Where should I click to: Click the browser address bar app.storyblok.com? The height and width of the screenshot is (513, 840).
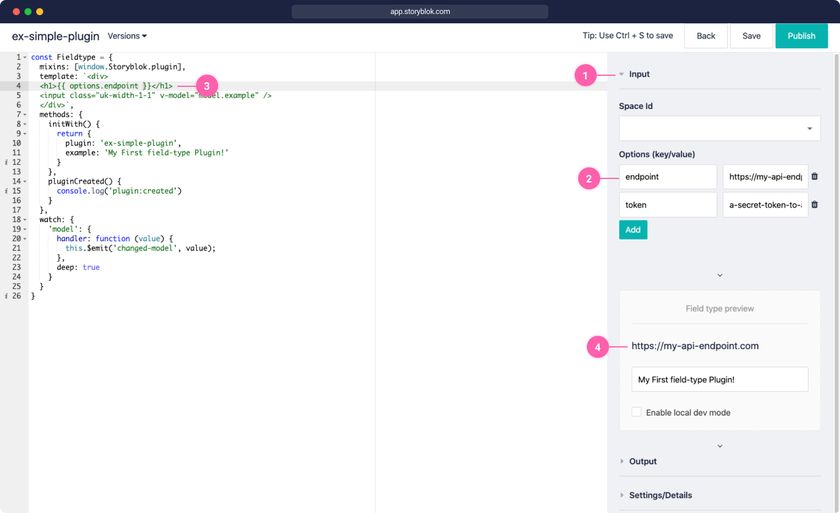coord(419,11)
